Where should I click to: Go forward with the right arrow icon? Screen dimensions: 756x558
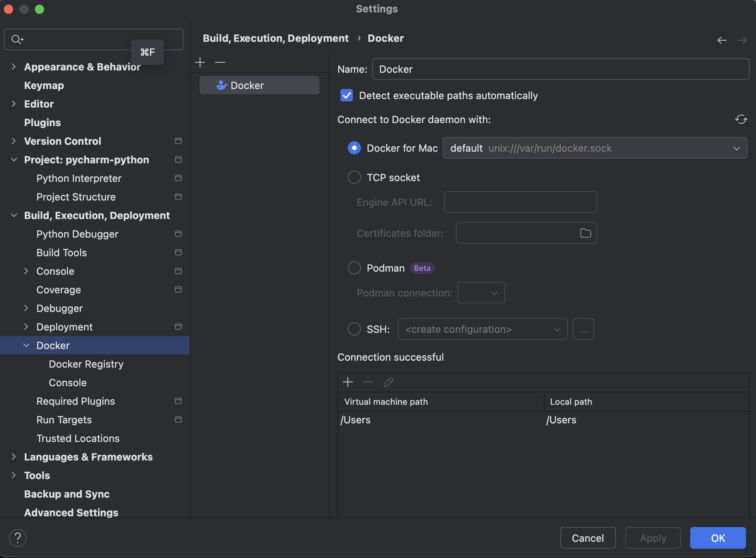pyautogui.click(x=742, y=40)
